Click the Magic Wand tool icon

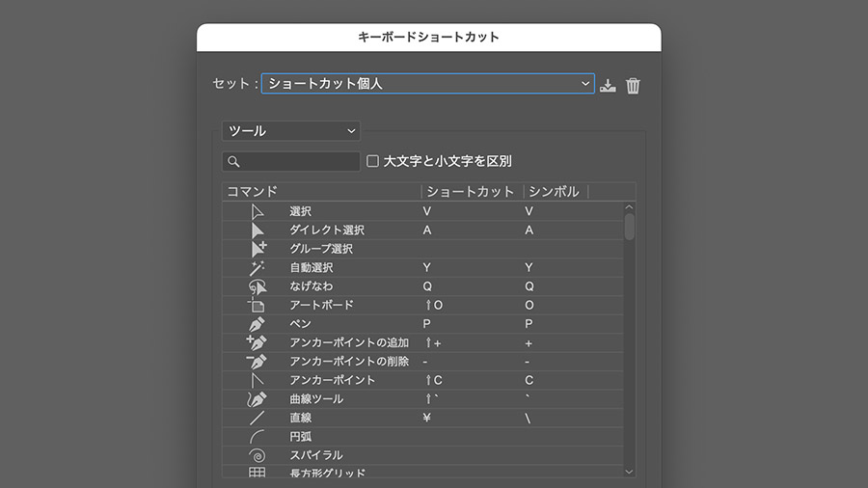click(257, 267)
